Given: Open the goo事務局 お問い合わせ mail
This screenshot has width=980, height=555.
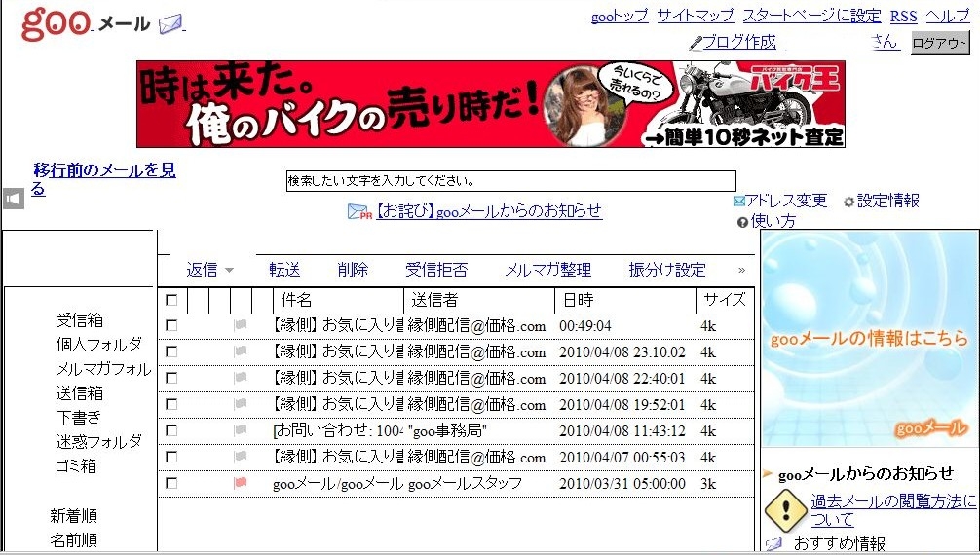Looking at the screenshot, I should (338, 430).
